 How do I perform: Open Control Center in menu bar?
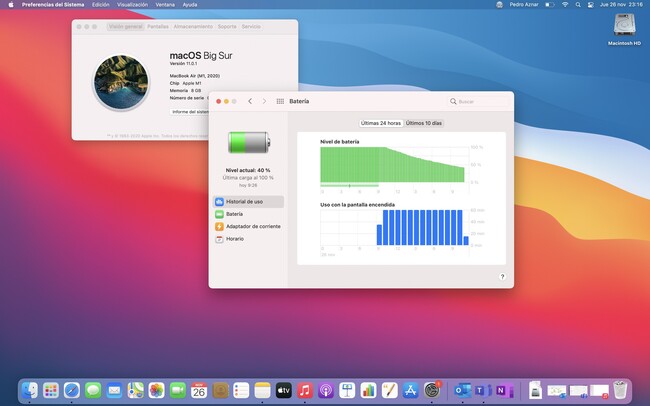(591, 5)
